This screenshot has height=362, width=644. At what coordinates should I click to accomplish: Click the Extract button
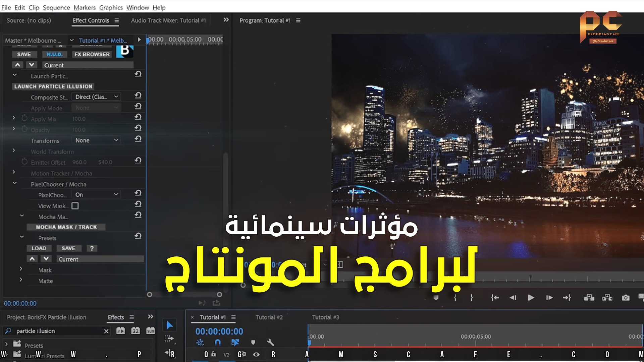(607, 297)
